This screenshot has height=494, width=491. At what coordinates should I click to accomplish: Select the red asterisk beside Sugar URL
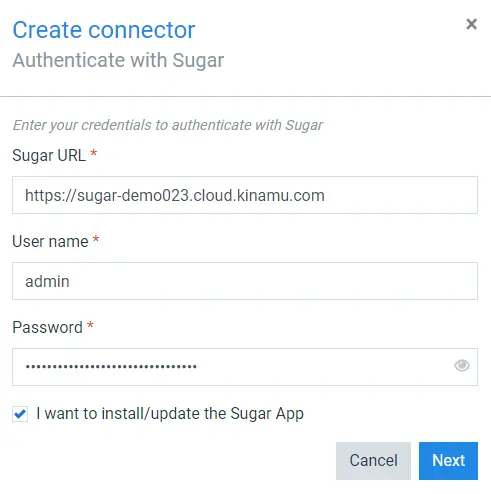[x=94, y=153]
